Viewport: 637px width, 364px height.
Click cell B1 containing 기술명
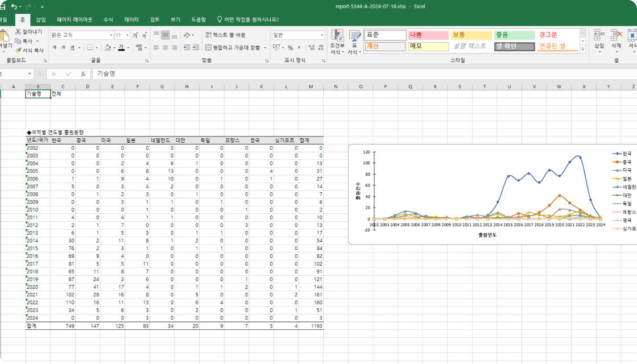pos(38,94)
